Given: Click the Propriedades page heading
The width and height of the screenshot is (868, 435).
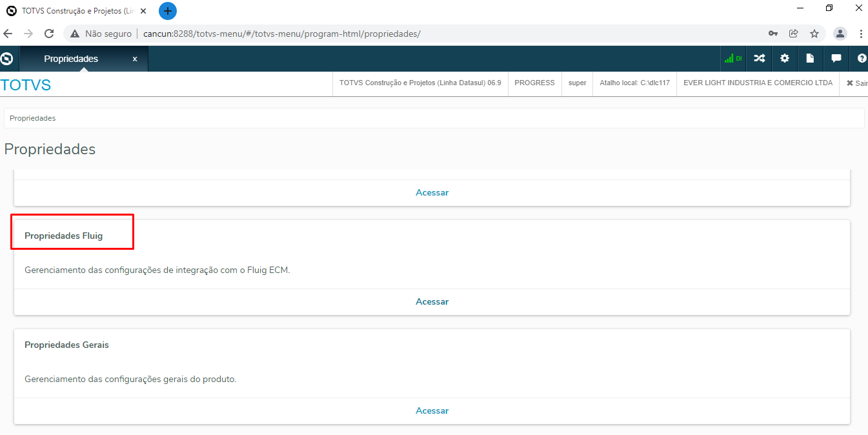Looking at the screenshot, I should coord(50,149).
